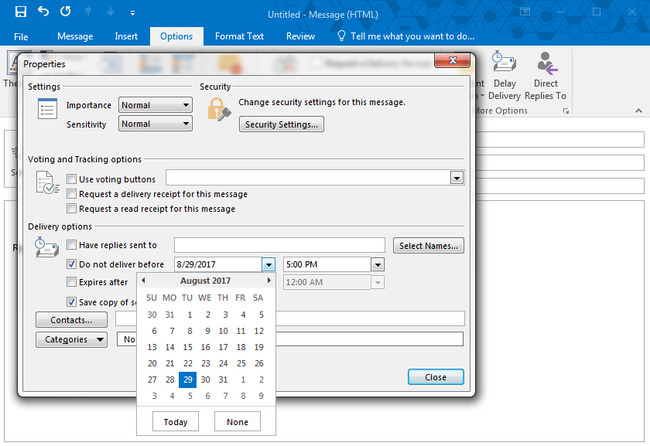Screen dimensions: 650x446
Task: Click the Have replies sent to field
Action: (x=280, y=245)
